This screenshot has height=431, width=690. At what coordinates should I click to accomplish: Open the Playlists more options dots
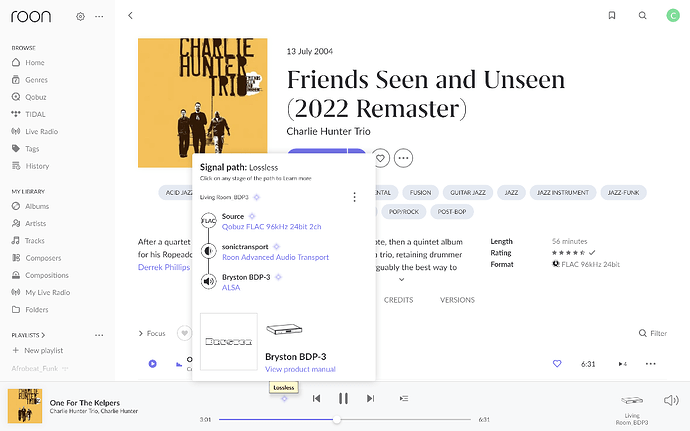pyautogui.click(x=99, y=335)
